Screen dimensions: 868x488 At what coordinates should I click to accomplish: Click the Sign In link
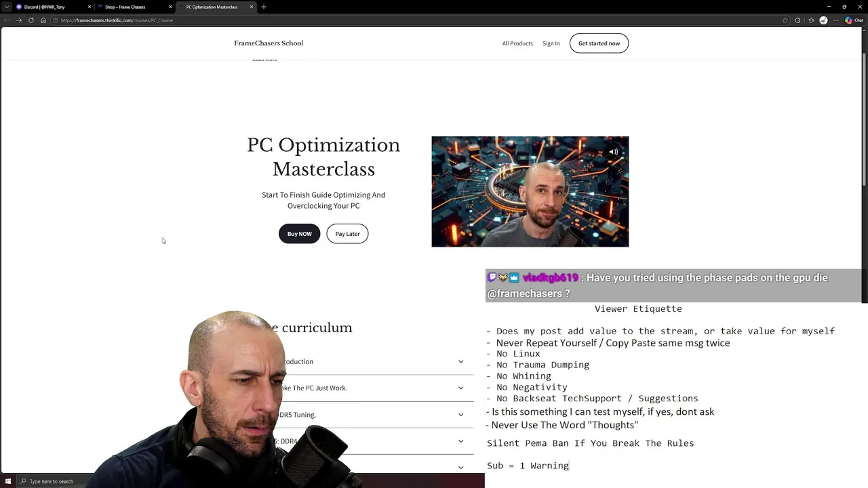click(551, 43)
